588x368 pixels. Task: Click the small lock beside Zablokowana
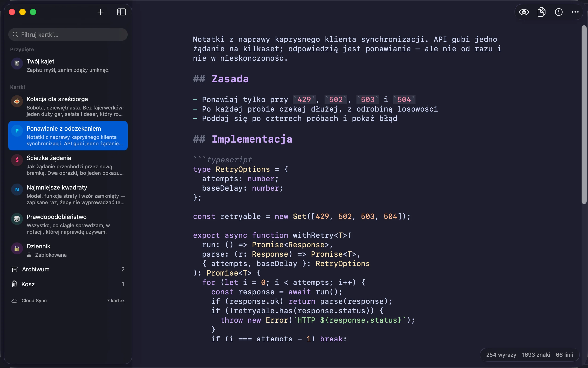[29, 255]
